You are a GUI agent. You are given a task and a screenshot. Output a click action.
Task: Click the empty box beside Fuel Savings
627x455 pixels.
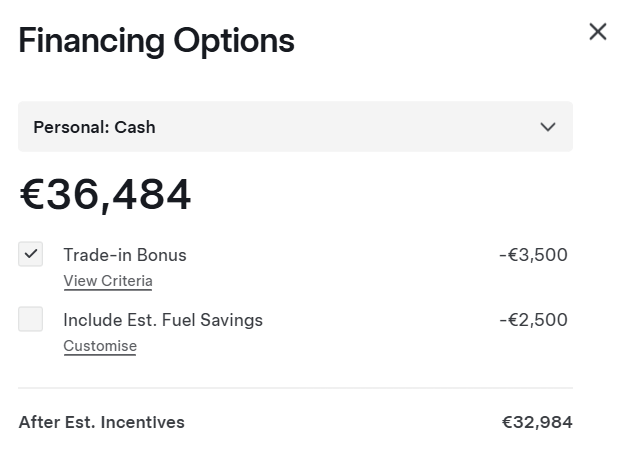click(31, 320)
